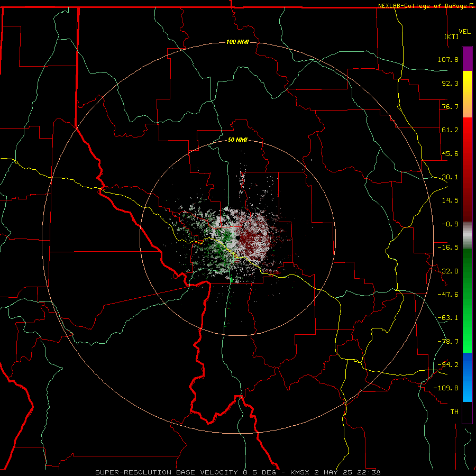Click the 50 NMI range ring label
Screen dimensions: 476x476
(x=237, y=140)
